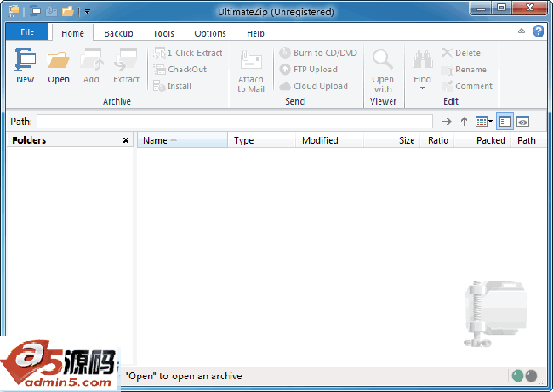Sort by the Size column

pyautogui.click(x=392, y=140)
